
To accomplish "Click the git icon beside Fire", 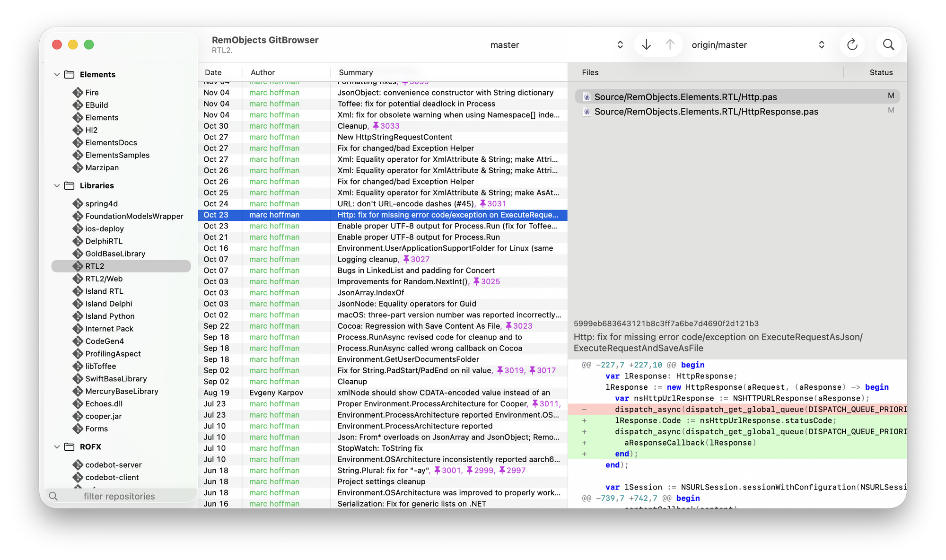I will 78,93.
